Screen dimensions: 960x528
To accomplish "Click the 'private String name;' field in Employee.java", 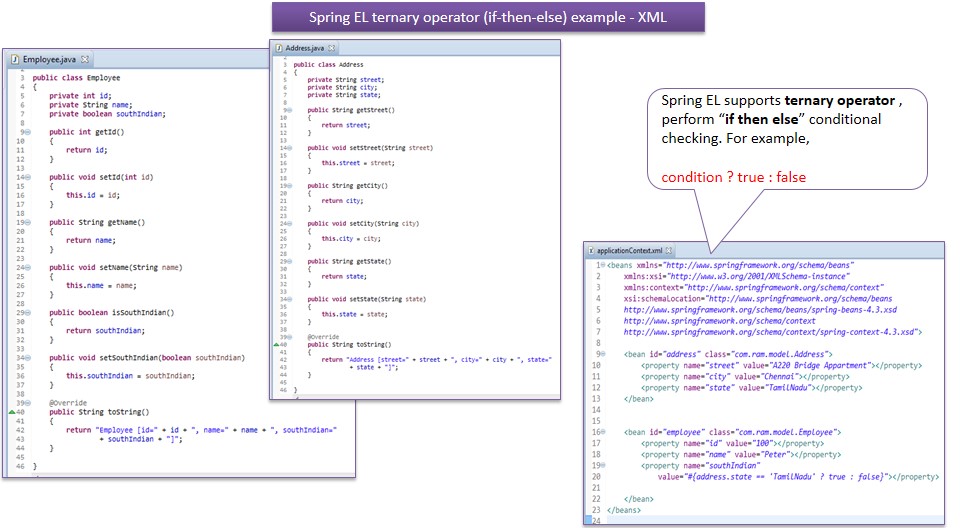I will click(x=91, y=105).
